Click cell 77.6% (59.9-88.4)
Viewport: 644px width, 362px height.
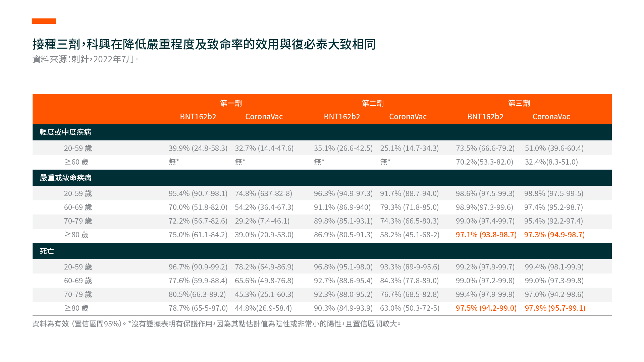[x=198, y=281]
